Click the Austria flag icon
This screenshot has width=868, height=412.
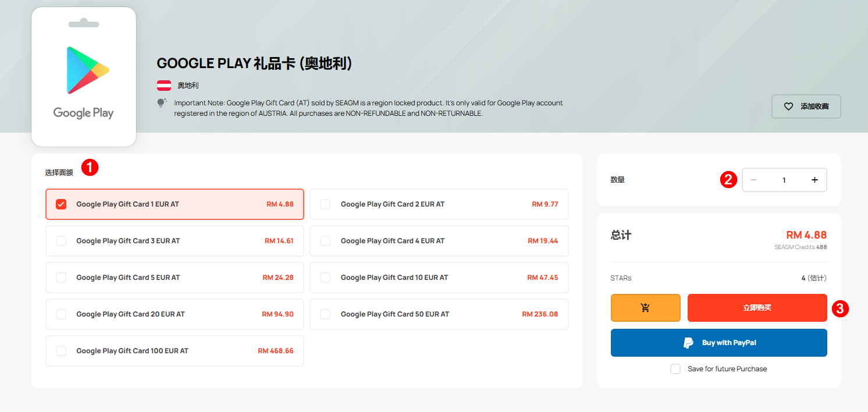(164, 86)
